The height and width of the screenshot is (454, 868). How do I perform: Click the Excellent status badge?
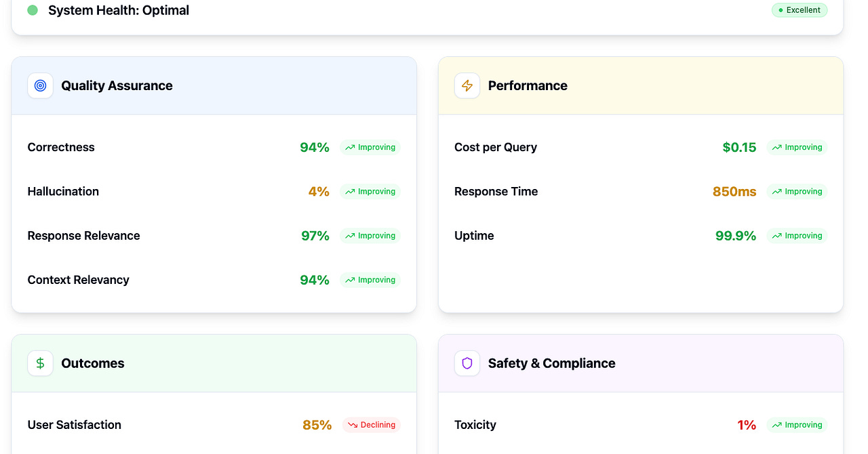click(800, 10)
